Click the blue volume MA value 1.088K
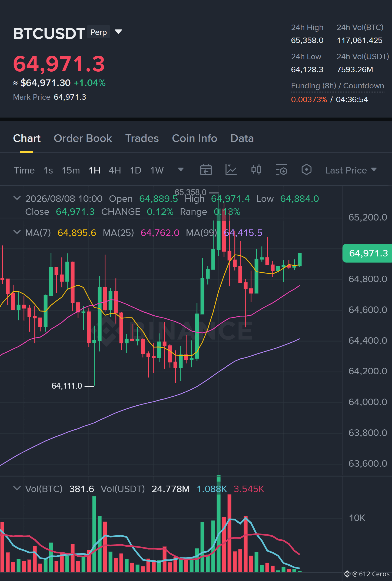Image resolution: width=392 pixels, height=581 pixels. 212,489
